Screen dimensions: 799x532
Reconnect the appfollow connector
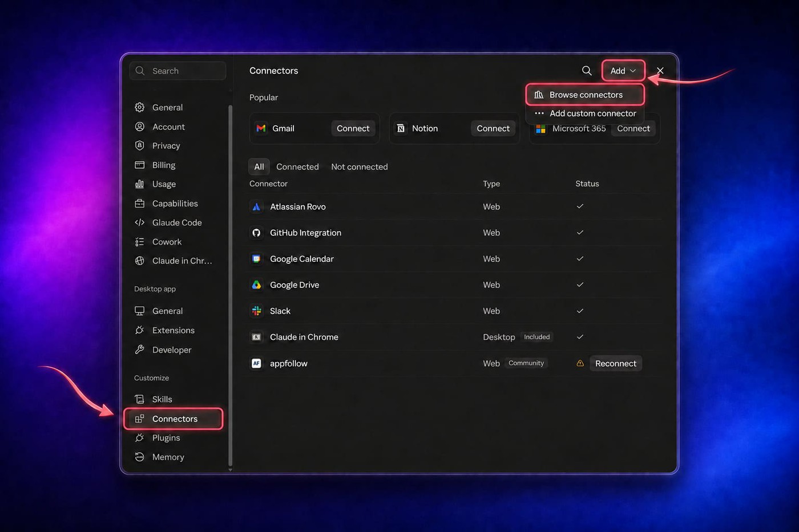click(615, 363)
